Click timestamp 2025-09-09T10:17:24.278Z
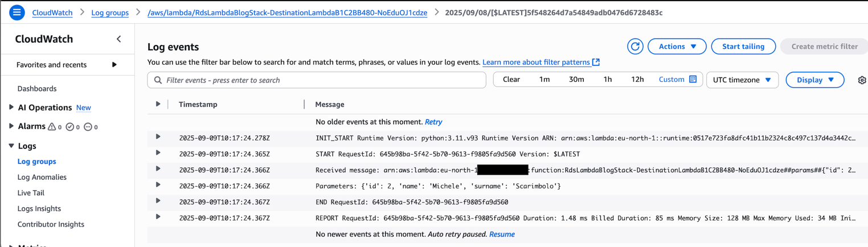This screenshot has width=868, height=247. point(224,138)
